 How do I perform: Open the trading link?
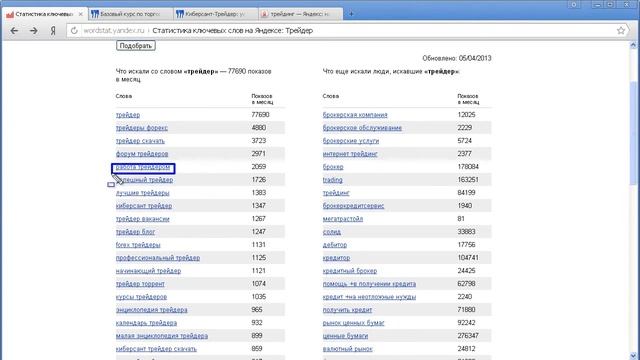332,180
